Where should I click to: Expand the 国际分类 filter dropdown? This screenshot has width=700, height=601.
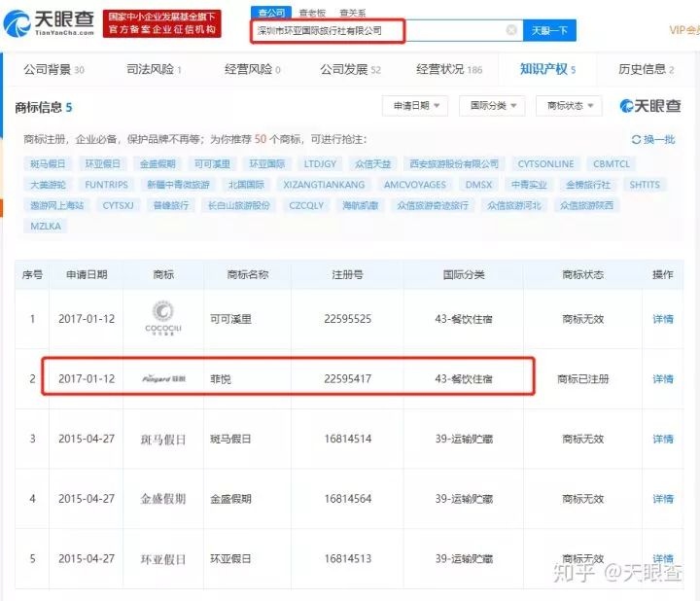[492, 106]
